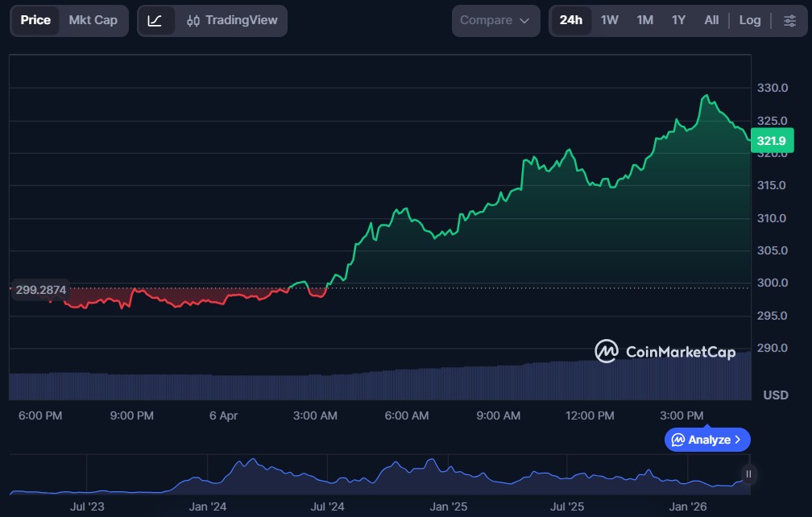Image resolution: width=812 pixels, height=517 pixels.
Task: Click the CoinMarketCap logo watermark
Action: tap(665, 351)
